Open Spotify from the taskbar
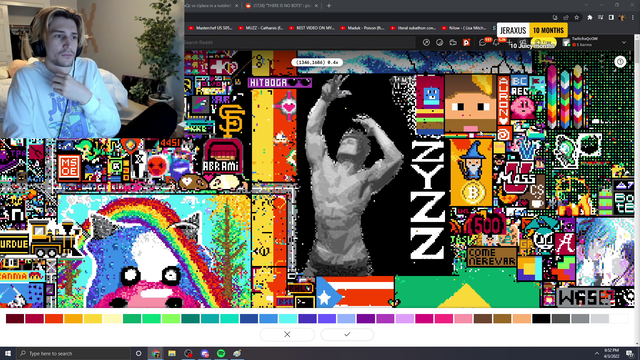640x360 pixels. tap(221, 353)
